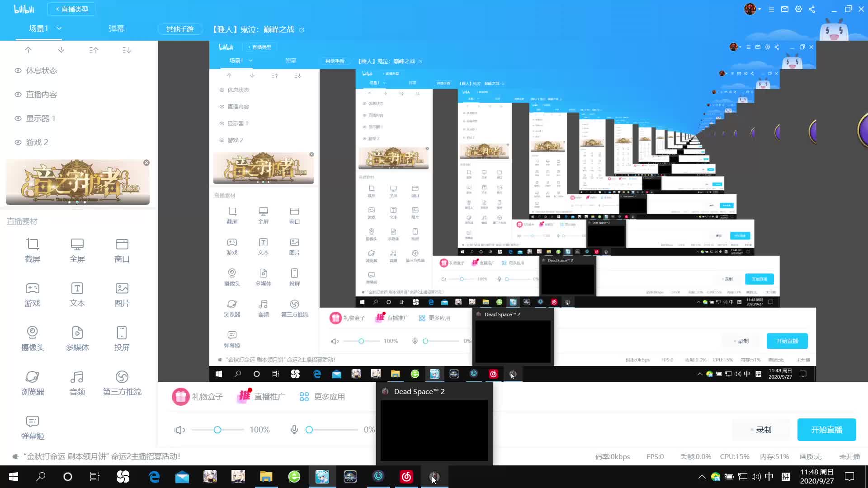Viewport: 868px width, 488px height.
Task: Select the 场景1 tab
Action: tap(38, 28)
